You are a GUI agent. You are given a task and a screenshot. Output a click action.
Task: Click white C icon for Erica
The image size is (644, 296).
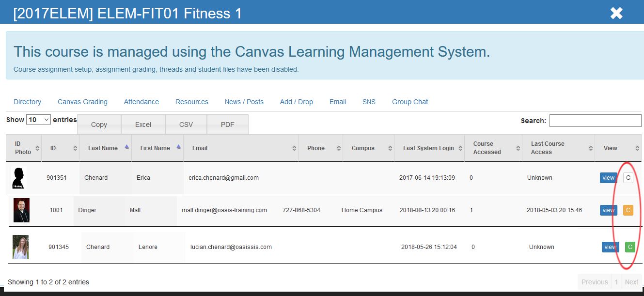click(x=628, y=178)
